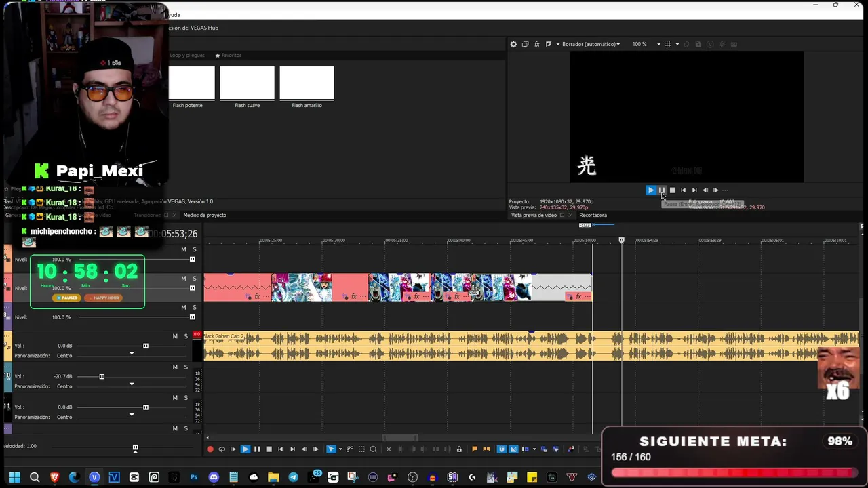Switch to the Vista previa de vídeo tab
Screen dimensions: 868x488
tap(534, 215)
